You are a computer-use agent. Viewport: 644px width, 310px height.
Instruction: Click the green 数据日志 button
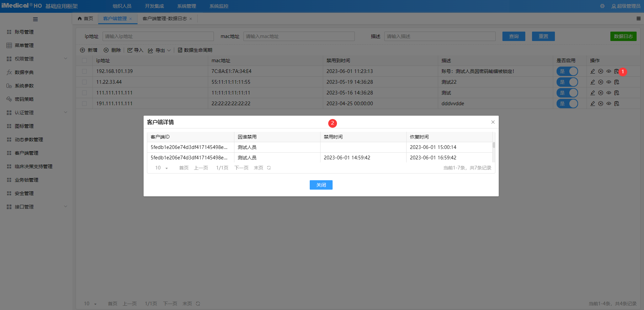[x=623, y=36]
